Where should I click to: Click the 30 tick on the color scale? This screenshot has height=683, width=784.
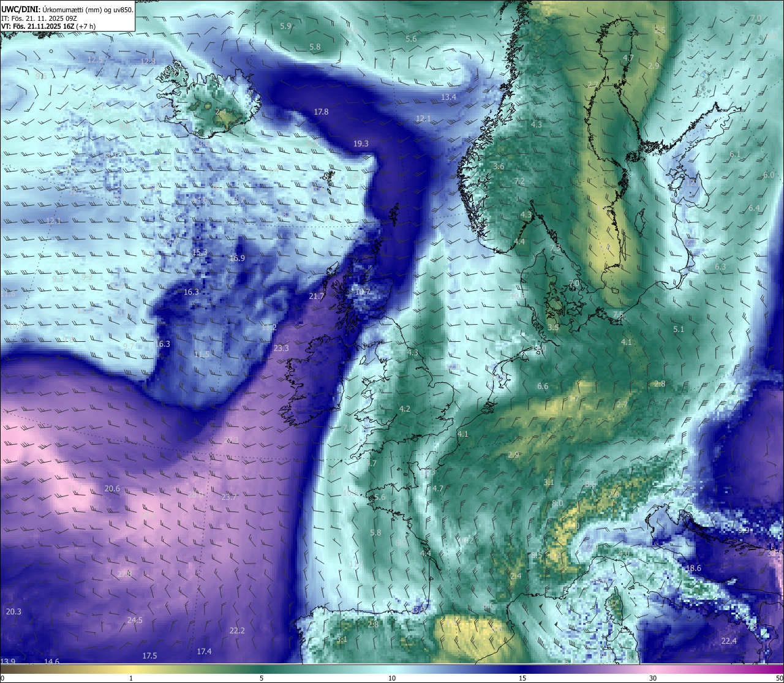653,677
